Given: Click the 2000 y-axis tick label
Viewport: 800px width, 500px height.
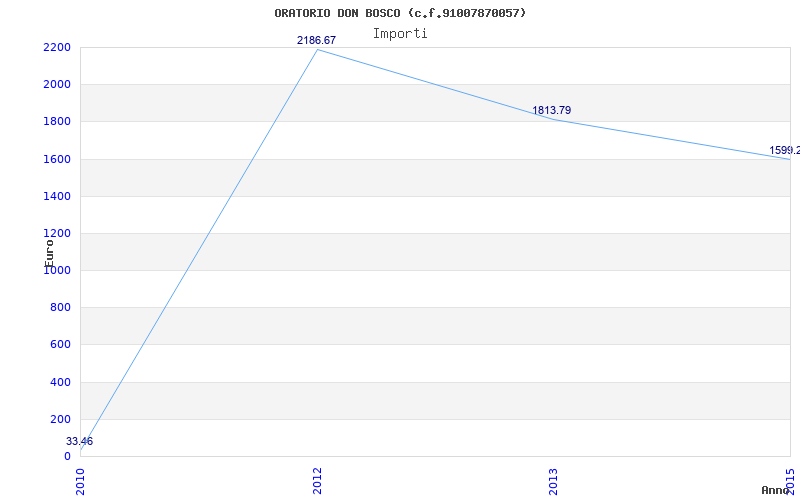Looking at the screenshot, I should 56,85.
